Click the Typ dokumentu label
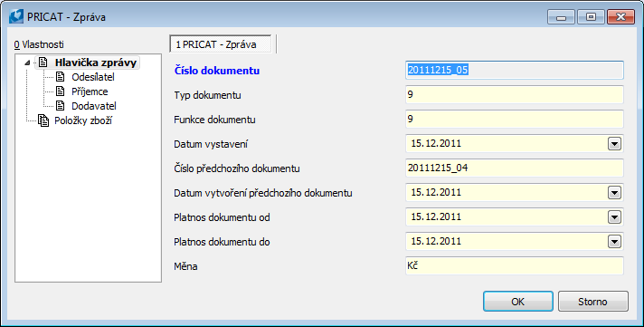The image size is (644, 327). [207, 95]
